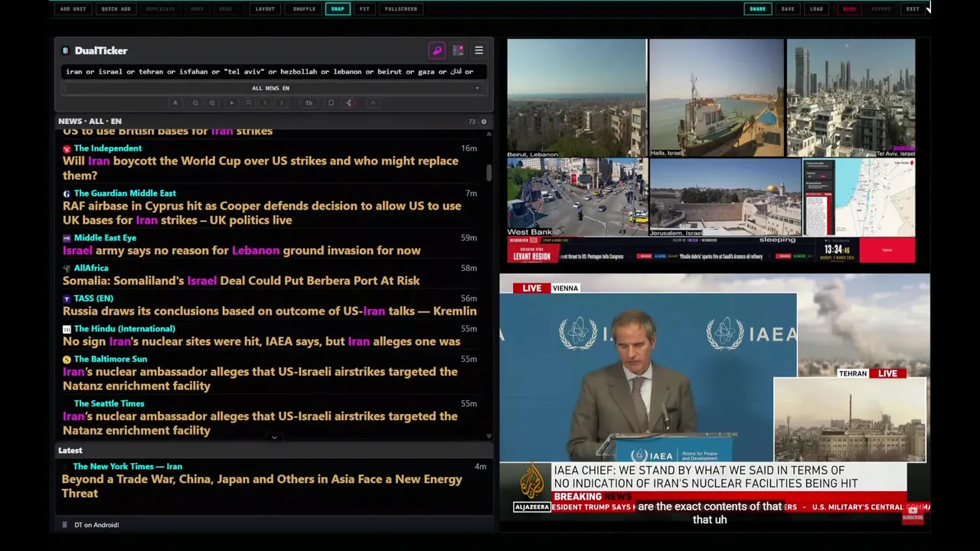
Task: Click the EXIT button
Action: pos(913,9)
